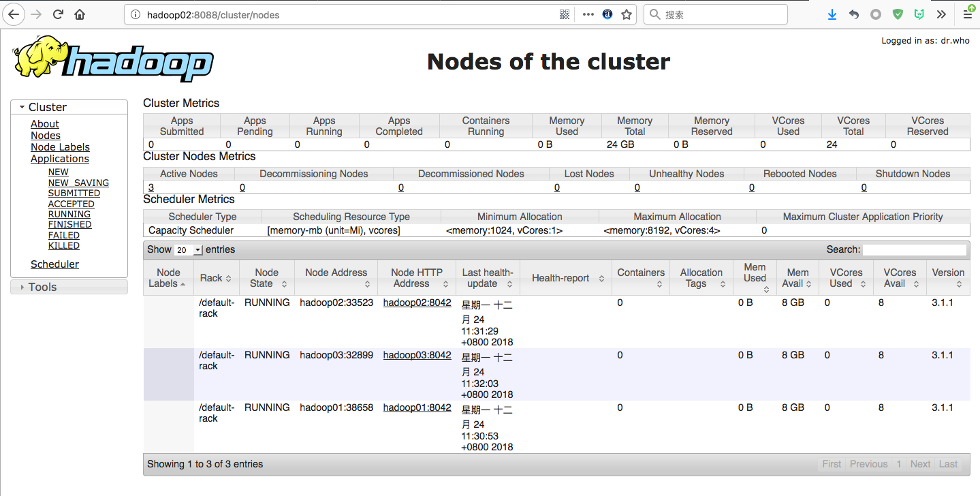Open the page actions three-dot menu
The width and height of the screenshot is (980, 496).
click(x=588, y=14)
